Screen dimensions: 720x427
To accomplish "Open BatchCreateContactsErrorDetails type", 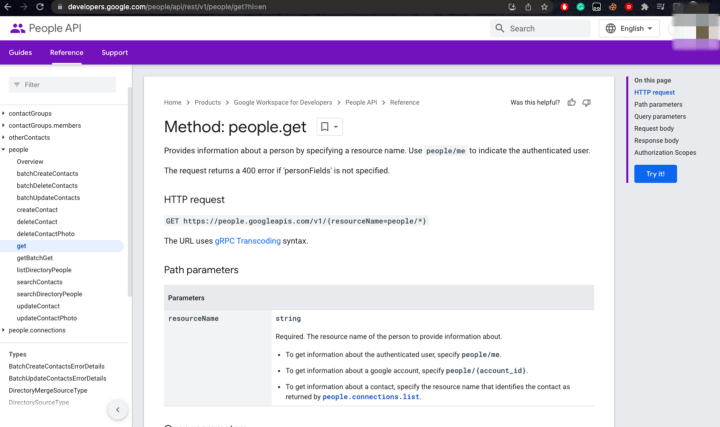I will click(56, 366).
